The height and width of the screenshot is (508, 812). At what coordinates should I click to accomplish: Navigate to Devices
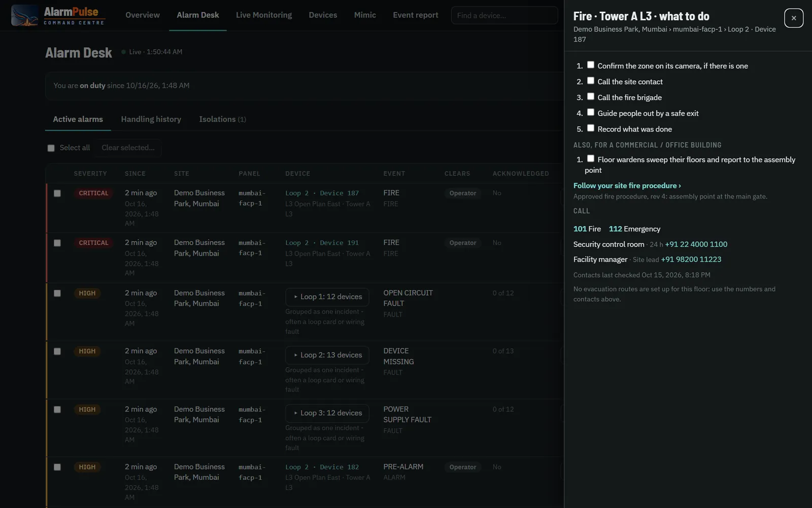(323, 15)
